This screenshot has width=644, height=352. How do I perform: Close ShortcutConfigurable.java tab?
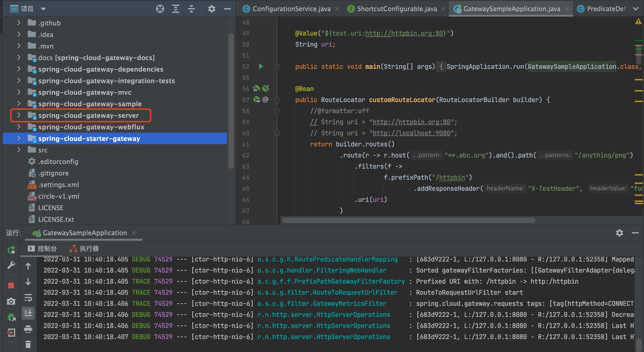(444, 9)
